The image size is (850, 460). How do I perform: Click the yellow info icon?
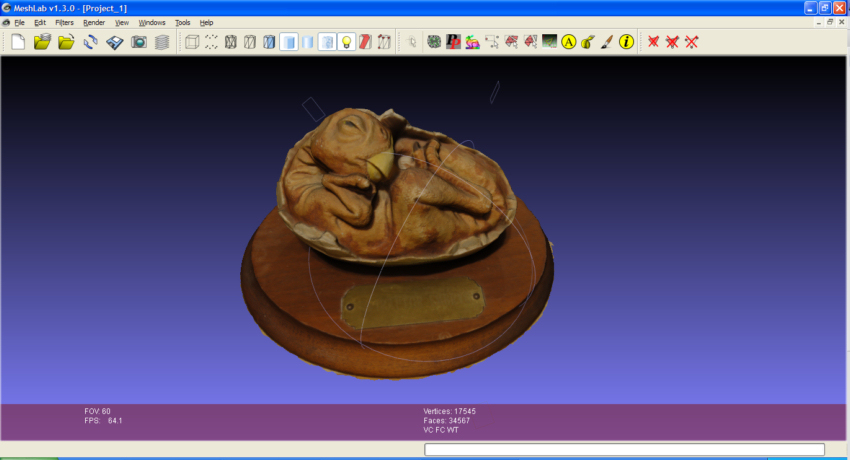(627, 42)
